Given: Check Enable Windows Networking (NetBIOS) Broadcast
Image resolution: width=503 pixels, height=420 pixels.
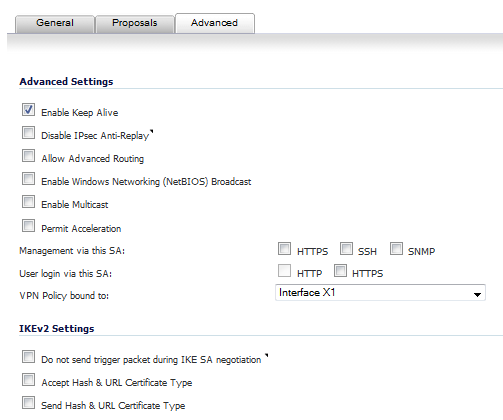Looking at the screenshot, I should pos(28,179).
